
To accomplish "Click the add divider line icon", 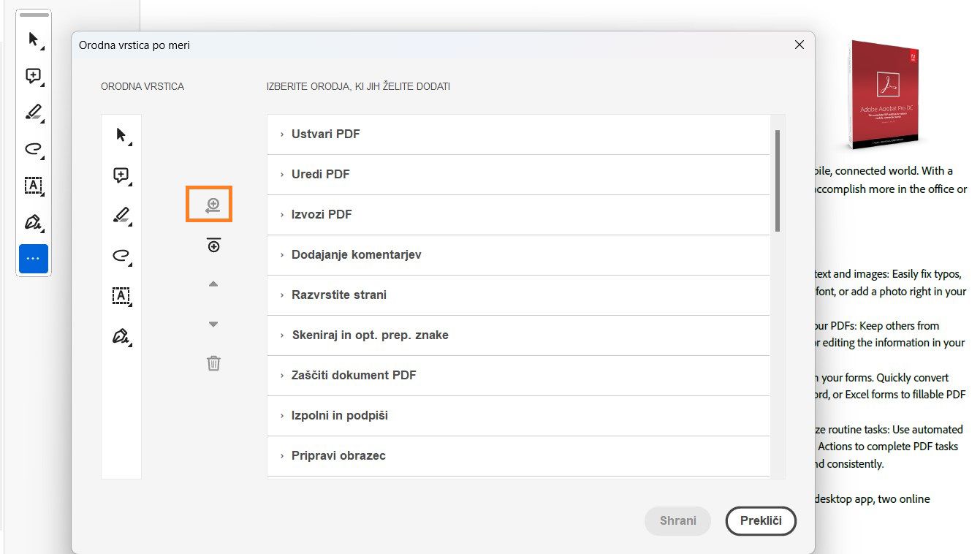I will [x=213, y=246].
